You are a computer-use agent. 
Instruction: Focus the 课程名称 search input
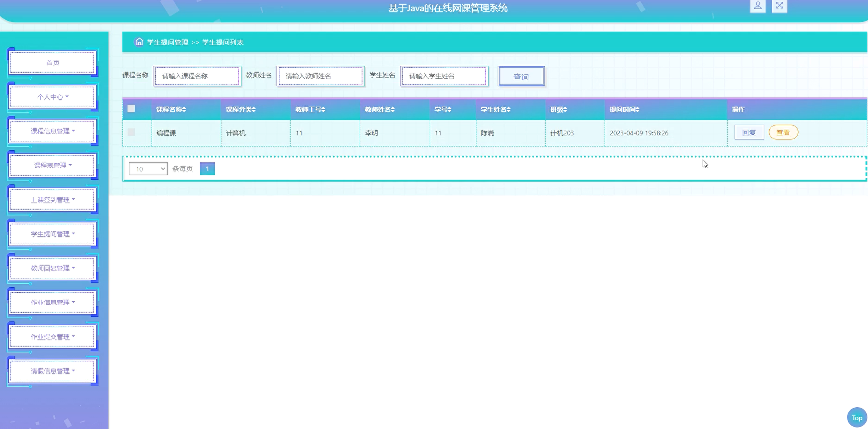click(x=197, y=76)
